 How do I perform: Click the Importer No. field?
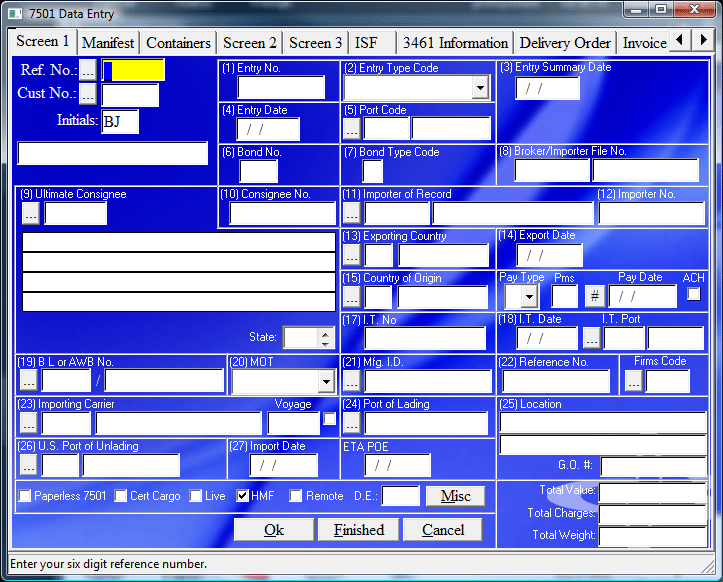pos(652,214)
